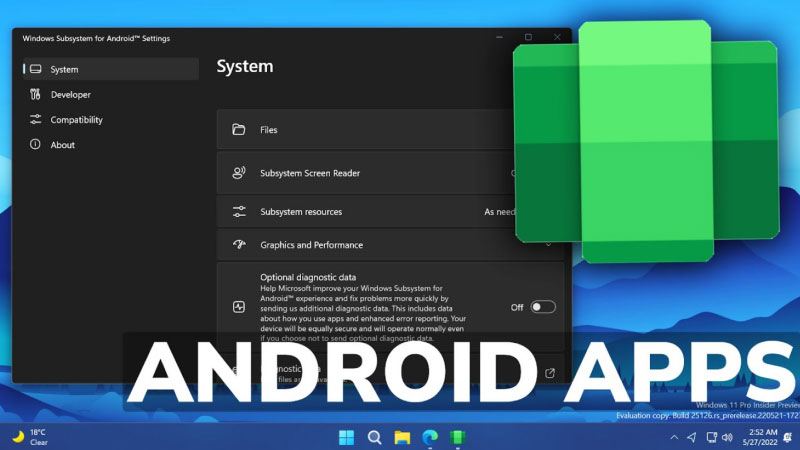This screenshot has height=450, width=800.
Task: Click the About info icon
Action: tap(35, 144)
